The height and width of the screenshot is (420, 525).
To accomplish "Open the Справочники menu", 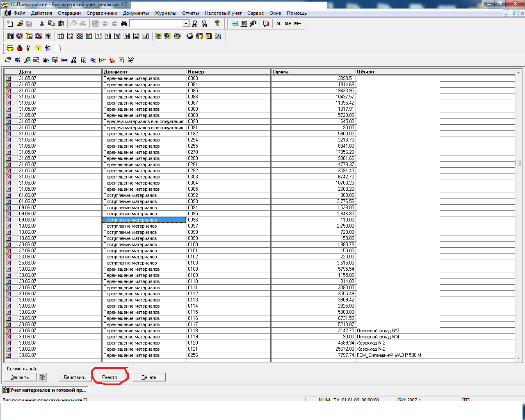I will (x=102, y=13).
